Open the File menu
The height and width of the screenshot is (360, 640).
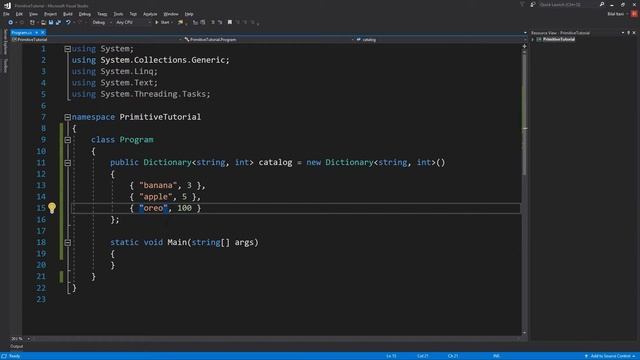point(6,14)
